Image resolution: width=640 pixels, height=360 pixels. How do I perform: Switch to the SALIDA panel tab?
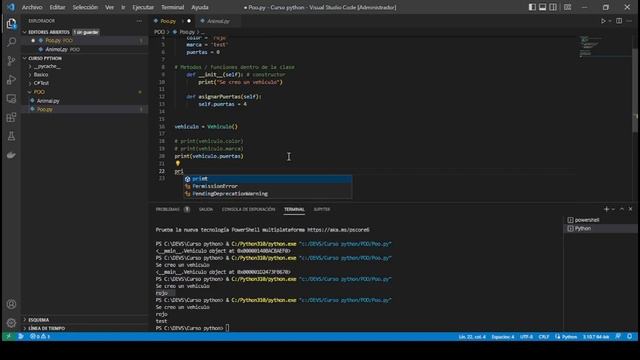pyautogui.click(x=206, y=209)
